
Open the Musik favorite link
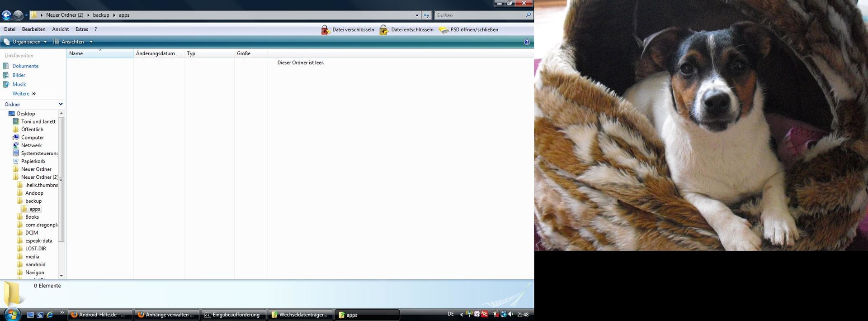(19, 84)
